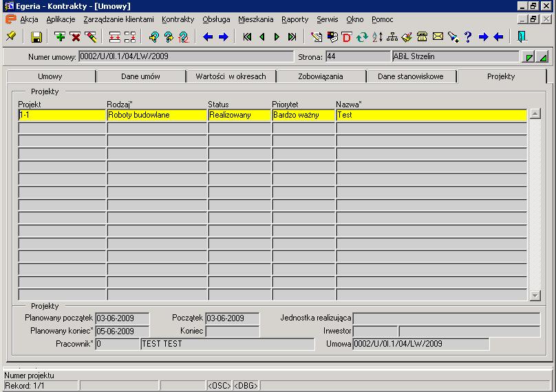Open the telephone icon in toolbar
Image resolution: width=556 pixels, height=392 pixels.
[422, 36]
